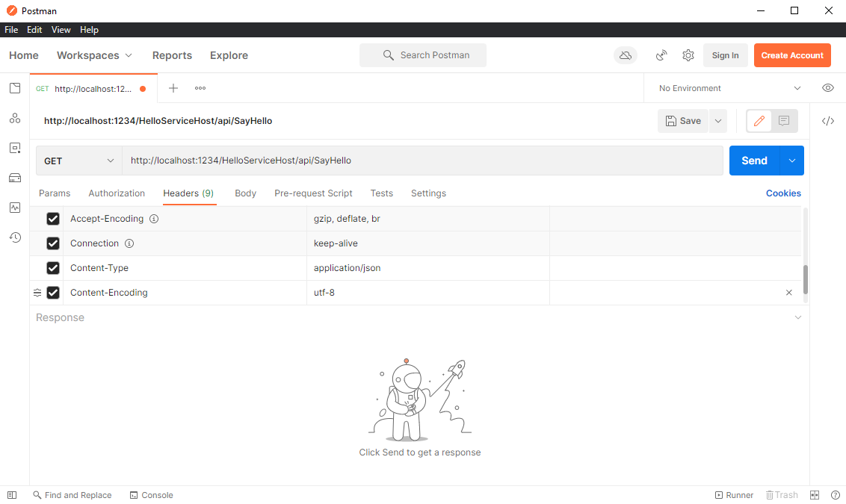Open the Environments sidebar icon
This screenshot has width=846, height=504.
tap(14, 148)
